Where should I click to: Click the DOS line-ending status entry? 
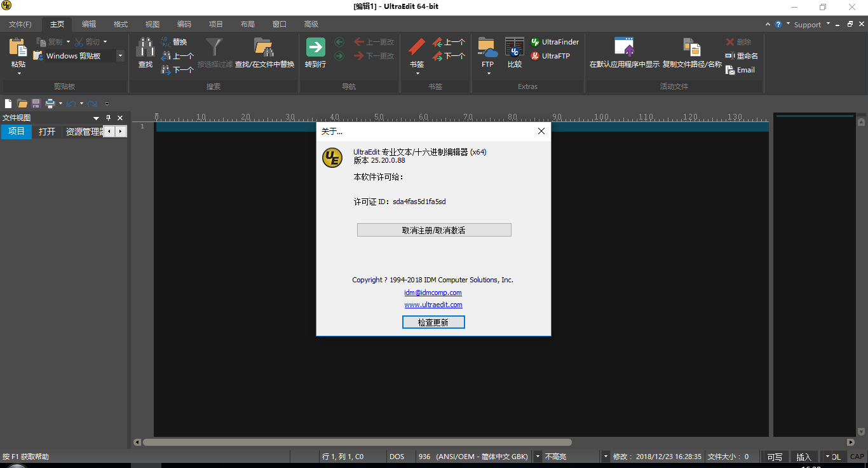click(397, 457)
